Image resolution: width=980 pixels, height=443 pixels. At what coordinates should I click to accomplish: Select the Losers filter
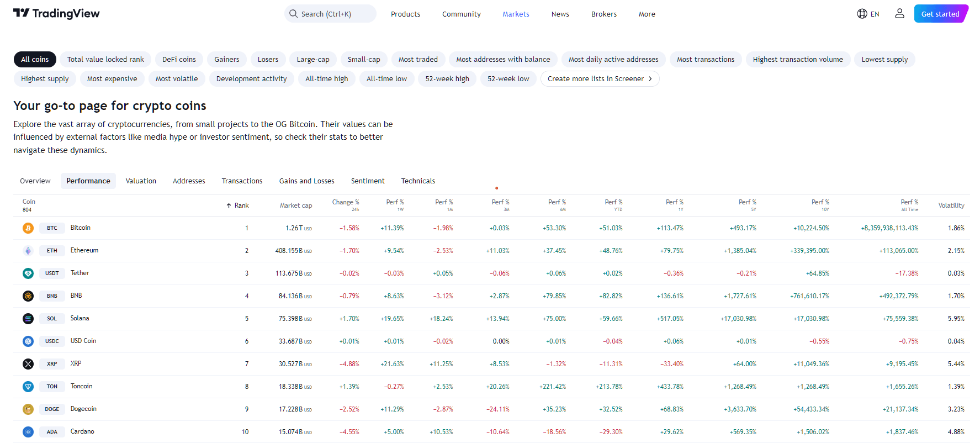click(268, 60)
